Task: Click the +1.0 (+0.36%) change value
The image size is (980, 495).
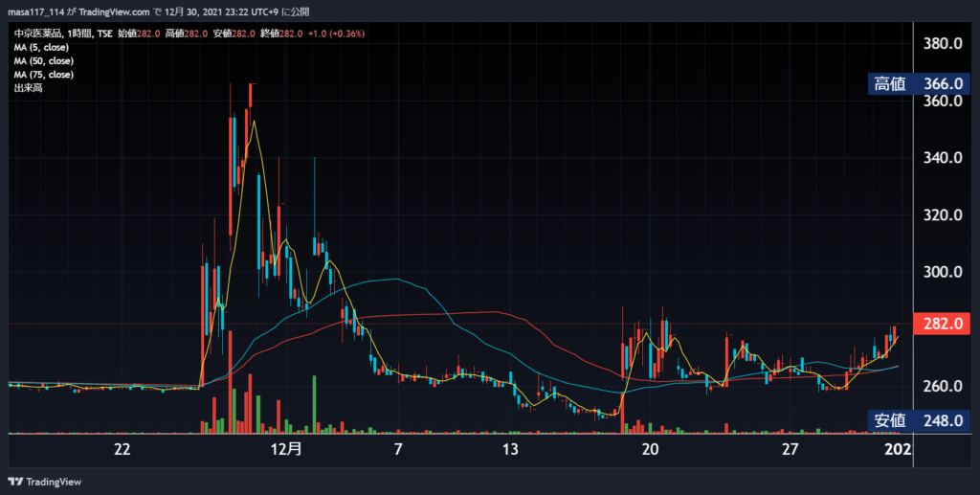Action: tap(336, 34)
